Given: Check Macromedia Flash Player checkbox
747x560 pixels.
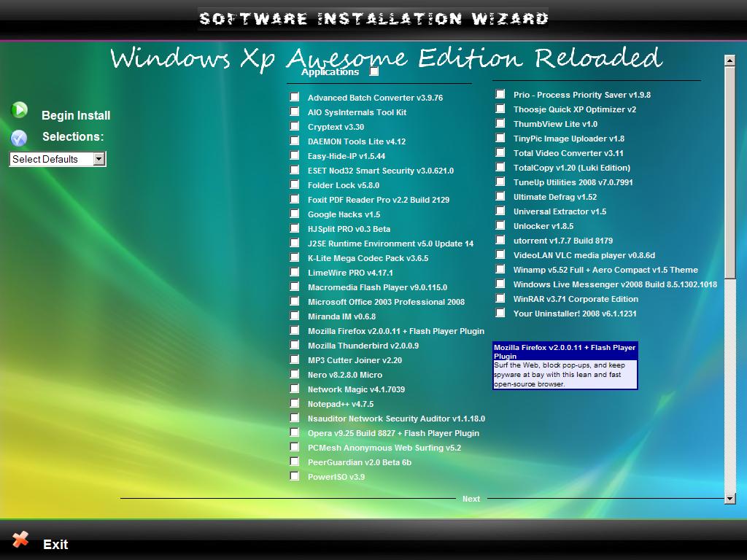Looking at the screenshot, I should pos(295,287).
